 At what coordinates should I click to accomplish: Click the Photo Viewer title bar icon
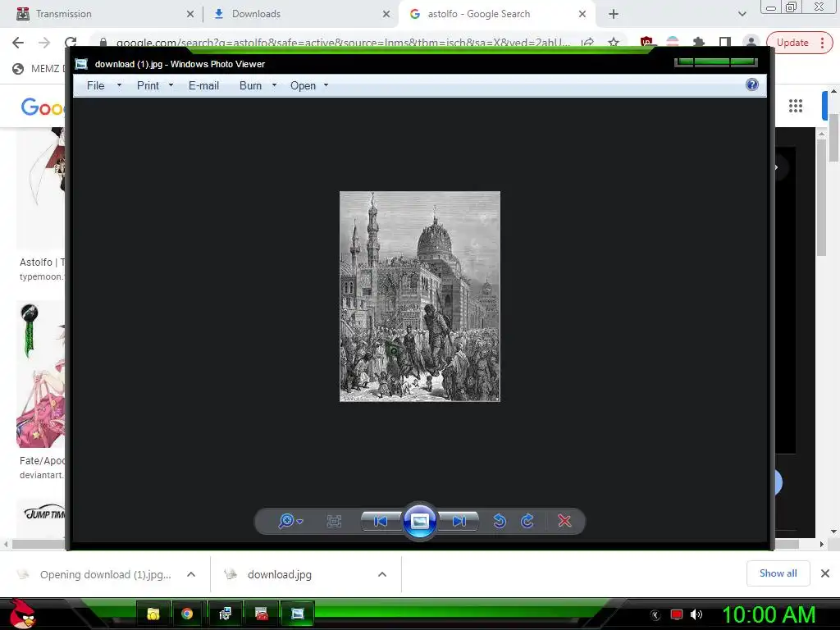[x=81, y=64]
